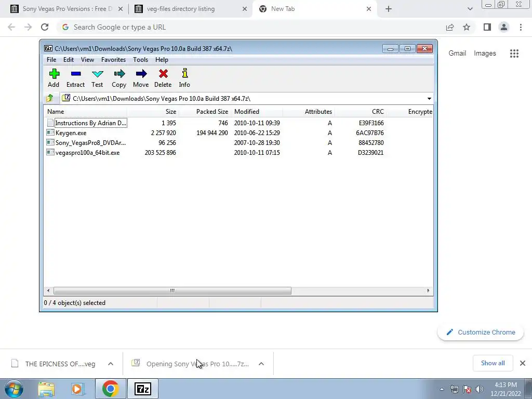Image resolution: width=532 pixels, height=399 pixels.
Task: Sort by the Size column header
Action: 153,112
